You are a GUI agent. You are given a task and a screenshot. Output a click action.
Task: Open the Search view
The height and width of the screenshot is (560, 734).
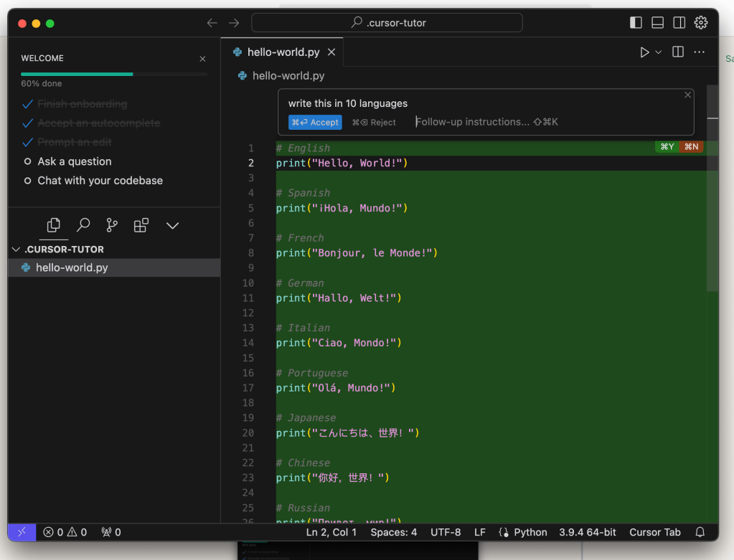pos(83,225)
